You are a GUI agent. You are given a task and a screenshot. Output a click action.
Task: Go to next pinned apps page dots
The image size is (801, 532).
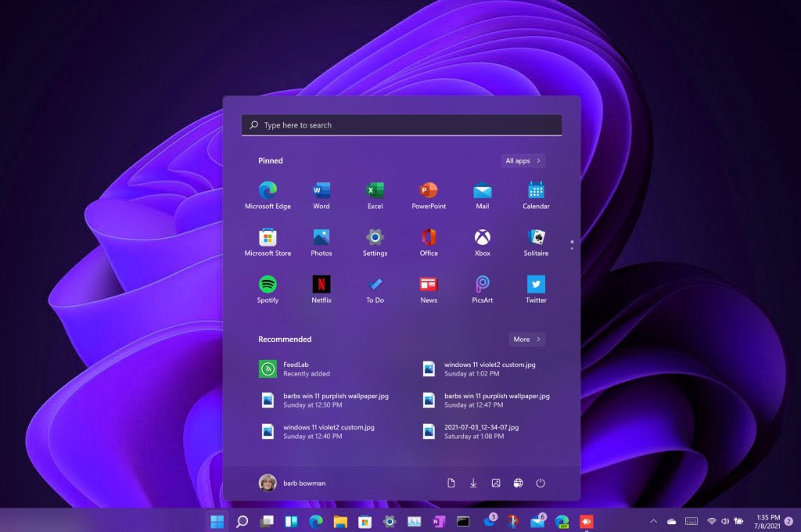[572, 245]
